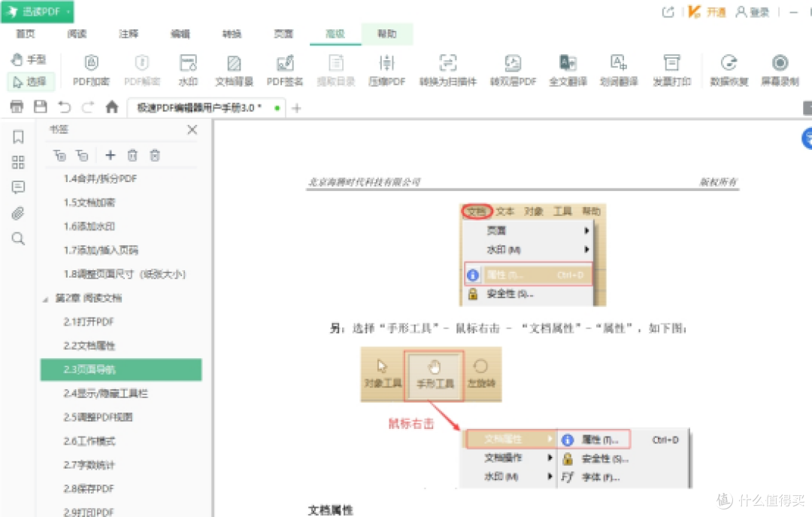This screenshot has height=517, width=812.
Task: Switch to the 高级 advanced tab
Action: (335, 34)
